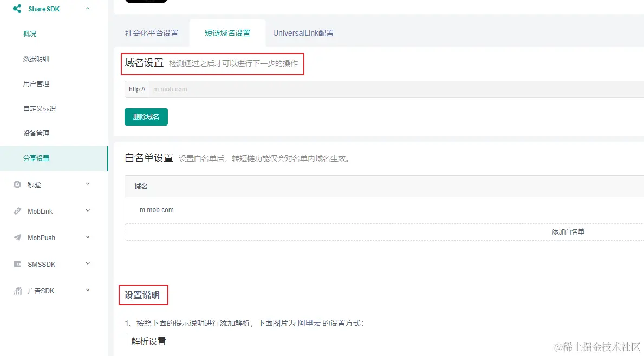Screen dimensions: 644x356
Task: Select 自定义标识 in sidebar
Action: pos(40,108)
